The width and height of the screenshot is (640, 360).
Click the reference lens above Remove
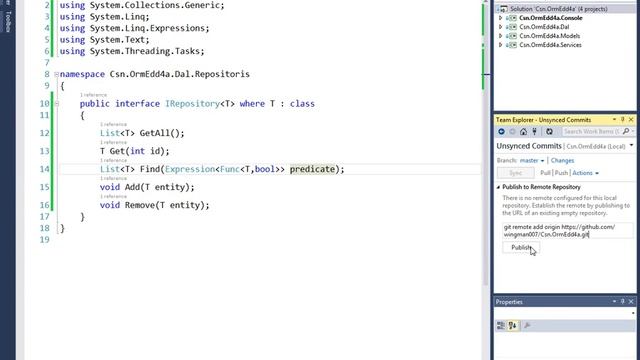point(113,196)
